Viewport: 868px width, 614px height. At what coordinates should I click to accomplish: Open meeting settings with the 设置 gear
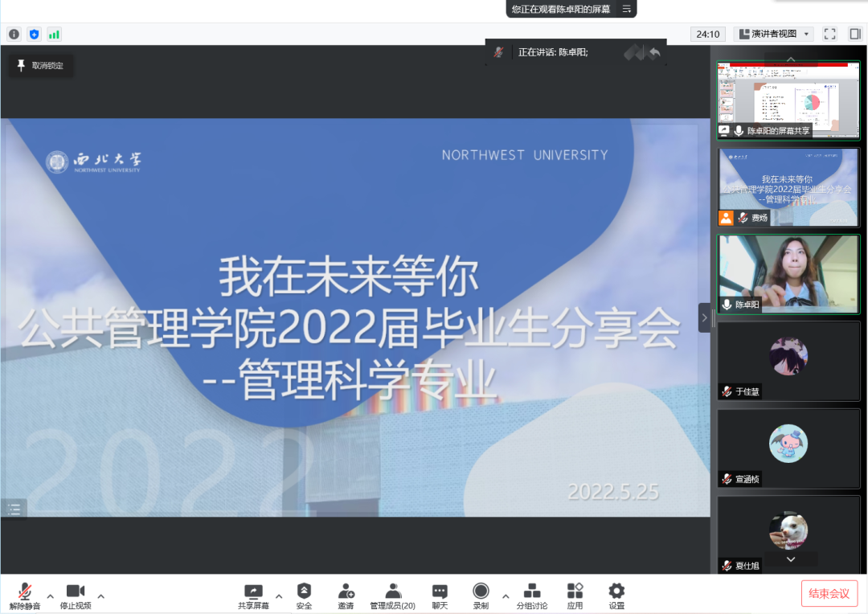pyautogui.click(x=616, y=595)
